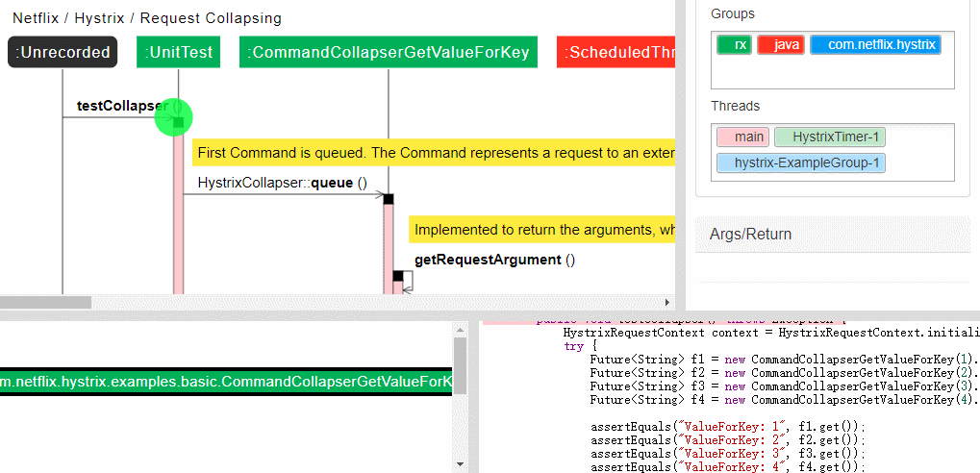Click the yellow 'First Command is queued' note

click(434, 153)
